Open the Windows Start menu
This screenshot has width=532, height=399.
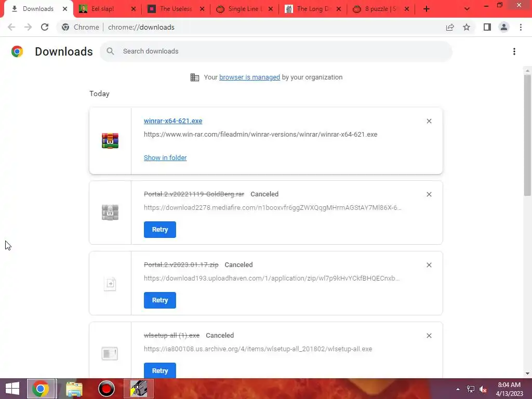click(x=12, y=389)
